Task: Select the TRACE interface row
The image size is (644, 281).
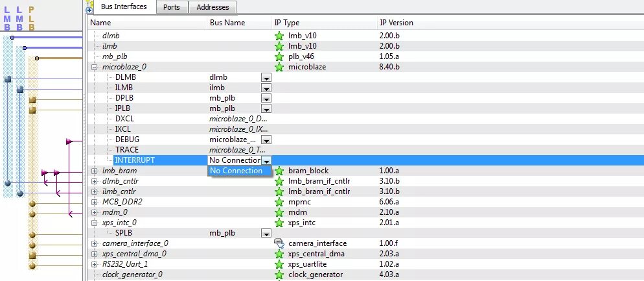Action: [x=365, y=150]
